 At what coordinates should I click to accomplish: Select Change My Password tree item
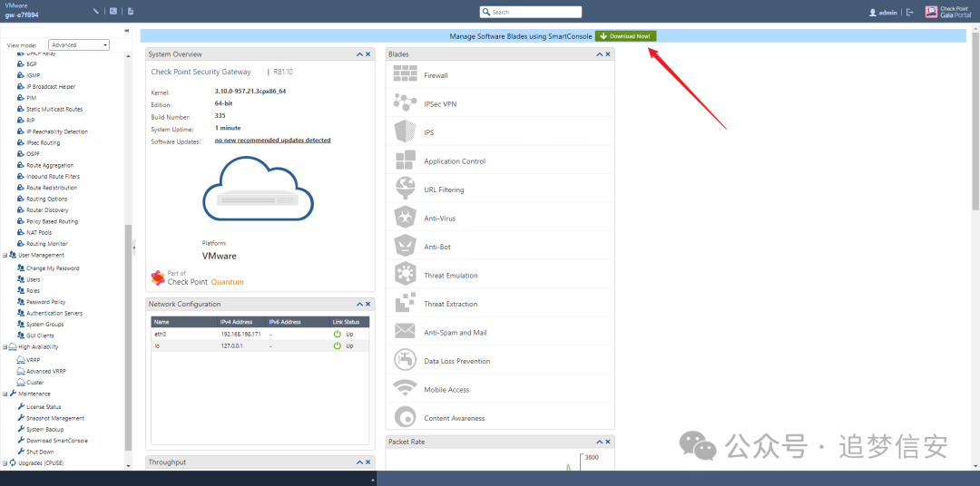tap(53, 268)
